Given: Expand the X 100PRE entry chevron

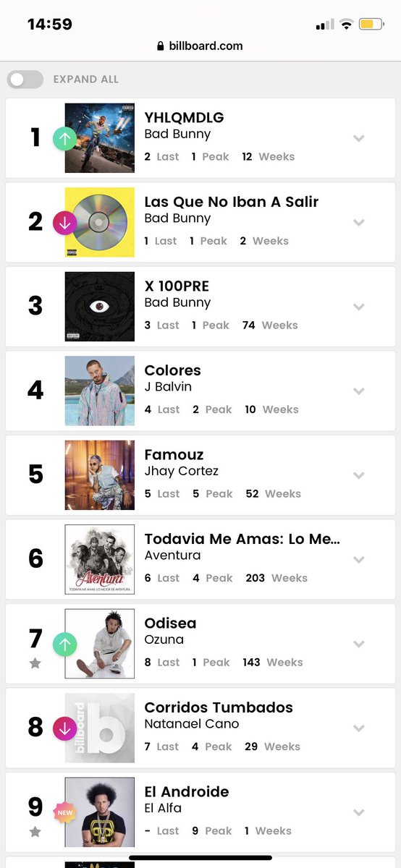Looking at the screenshot, I should (x=358, y=307).
